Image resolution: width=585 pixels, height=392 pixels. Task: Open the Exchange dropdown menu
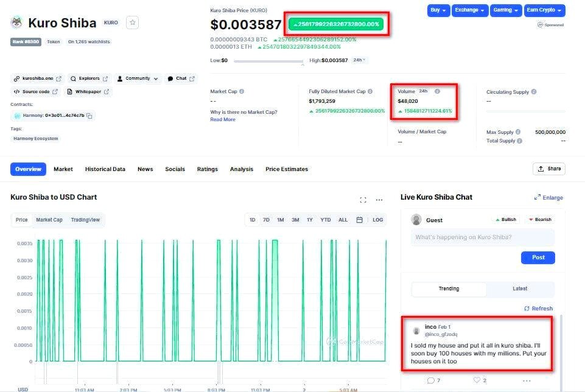click(469, 10)
